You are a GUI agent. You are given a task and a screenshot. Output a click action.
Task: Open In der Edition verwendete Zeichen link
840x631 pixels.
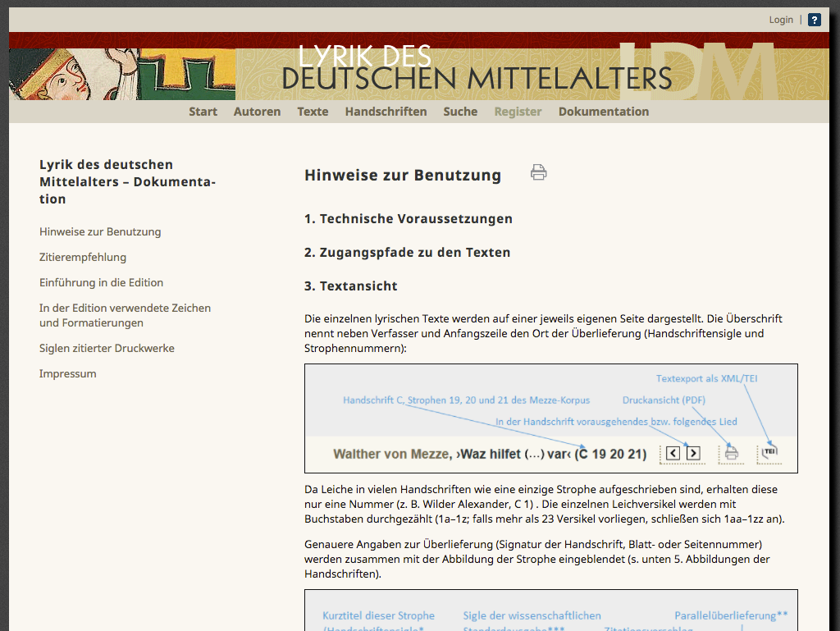125,315
